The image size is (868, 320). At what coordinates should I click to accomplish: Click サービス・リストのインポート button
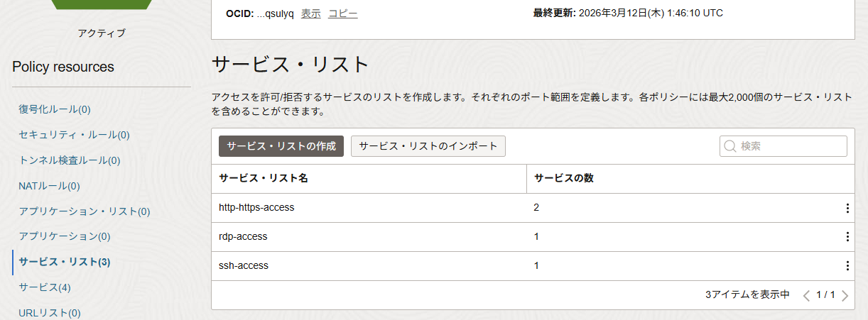click(x=428, y=146)
